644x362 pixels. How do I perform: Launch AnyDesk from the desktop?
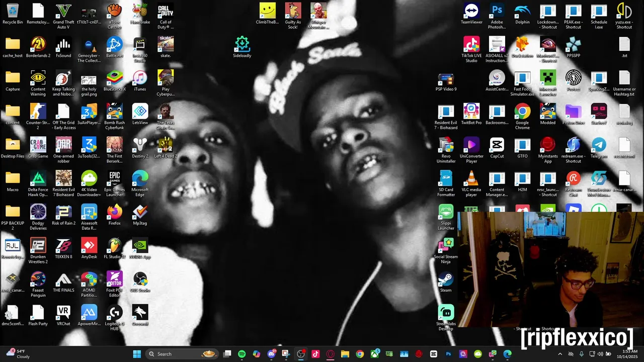click(89, 248)
